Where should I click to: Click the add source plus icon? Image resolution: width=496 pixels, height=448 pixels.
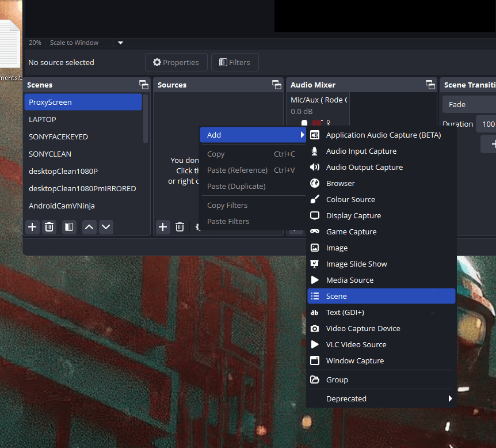pyautogui.click(x=163, y=227)
